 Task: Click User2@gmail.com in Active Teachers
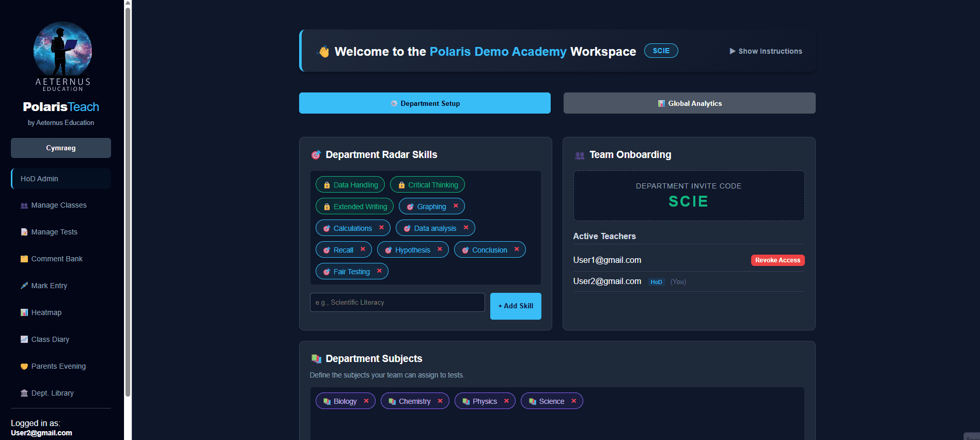coord(607,281)
